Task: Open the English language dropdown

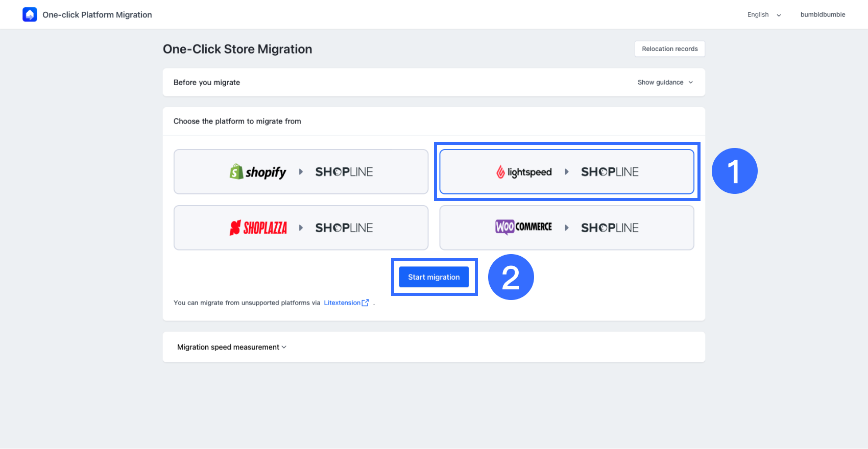Action: point(764,15)
